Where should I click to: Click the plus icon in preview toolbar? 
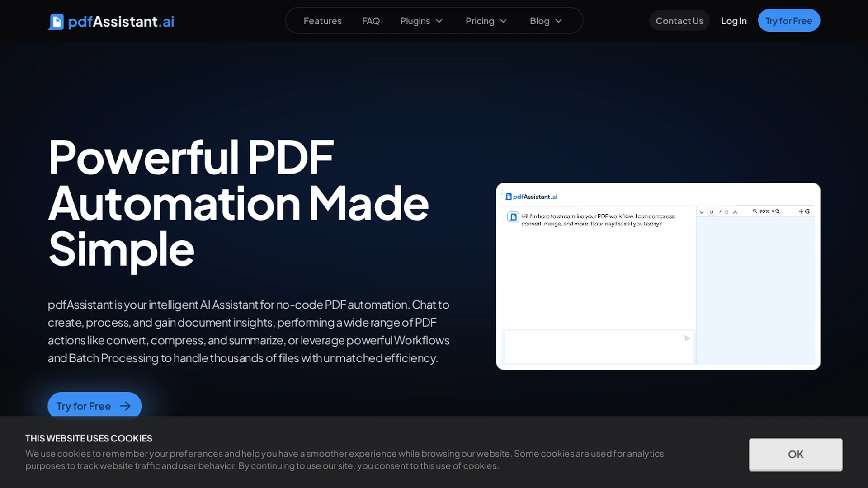tap(801, 211)
